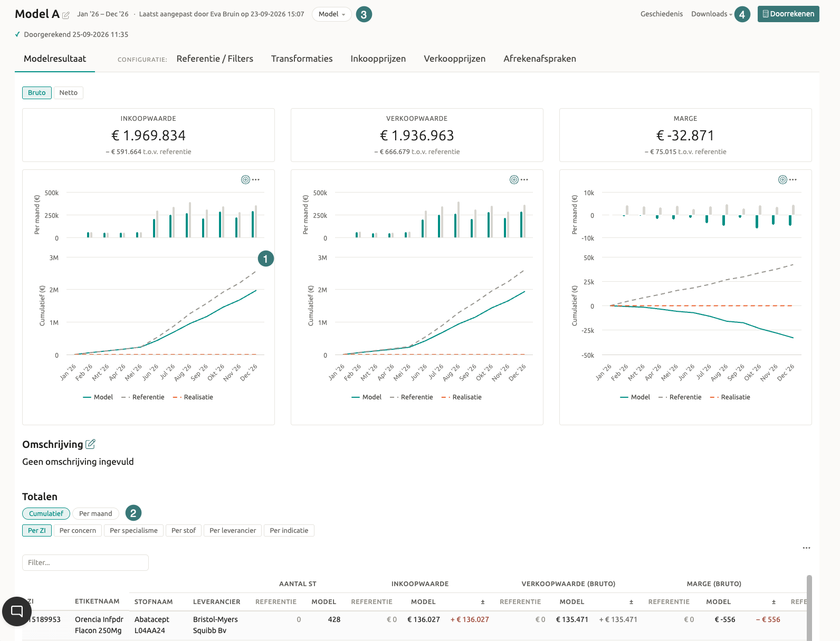840x641 pixels.
Task: Group totals Per indicatie
Action: click(289, 530)
